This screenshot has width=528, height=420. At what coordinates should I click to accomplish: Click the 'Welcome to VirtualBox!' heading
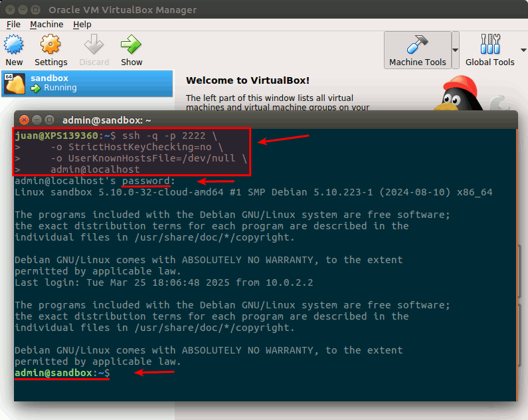point(248,80)
